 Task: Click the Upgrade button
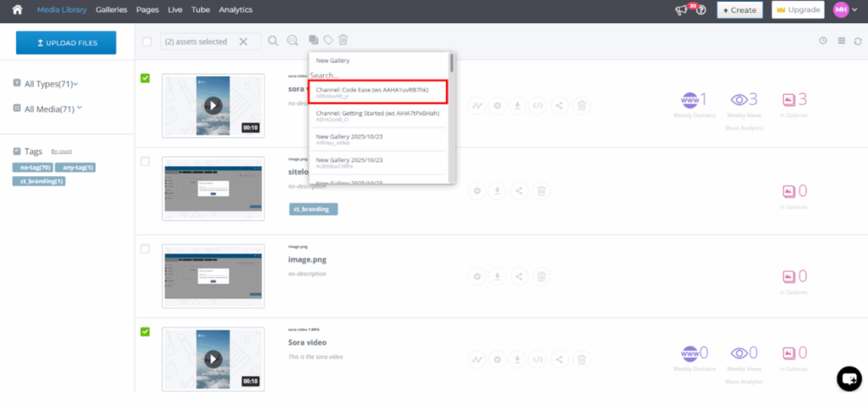[x=798, y=10]
